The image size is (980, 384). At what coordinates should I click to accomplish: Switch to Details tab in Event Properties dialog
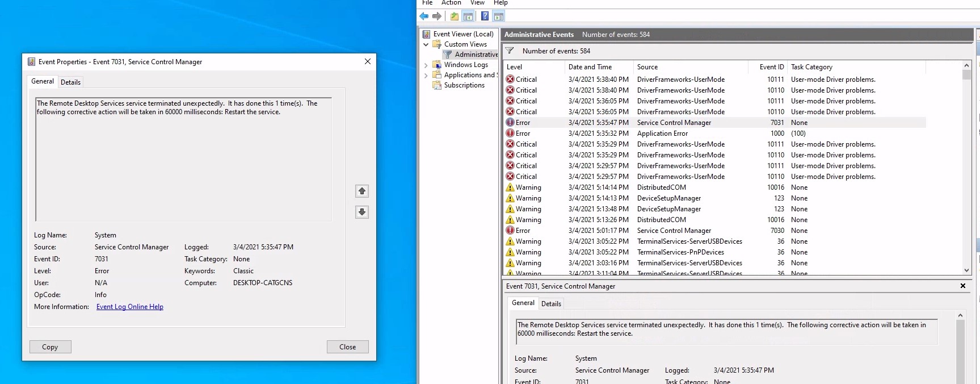pyautogui.click(x=70, y=82)
